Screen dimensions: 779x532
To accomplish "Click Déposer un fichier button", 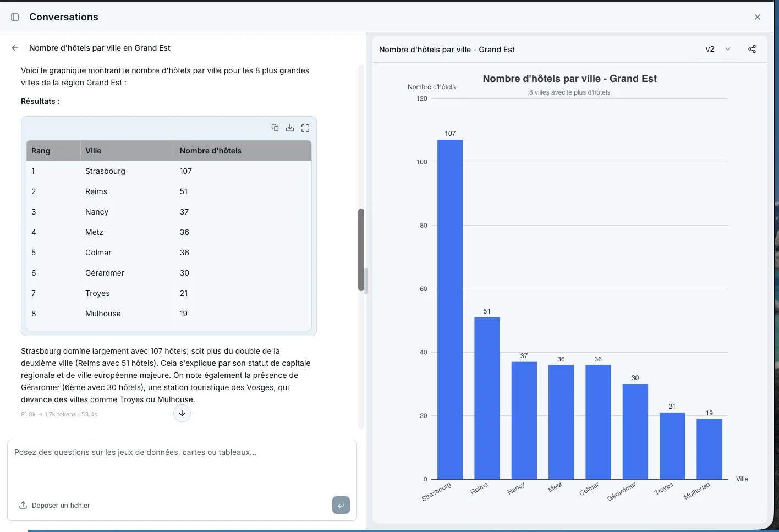I will [54, 505].
